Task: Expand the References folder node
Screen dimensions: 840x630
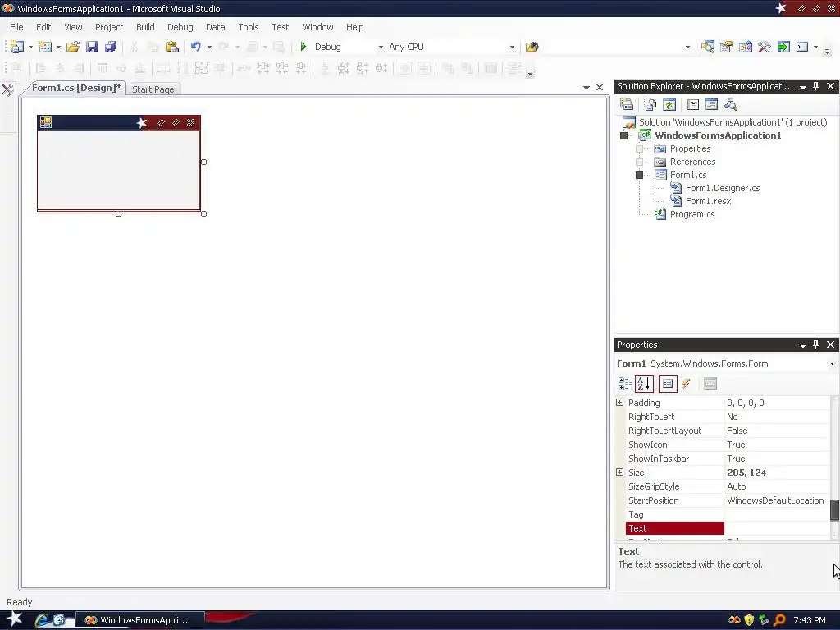Action: pos(639,162)
